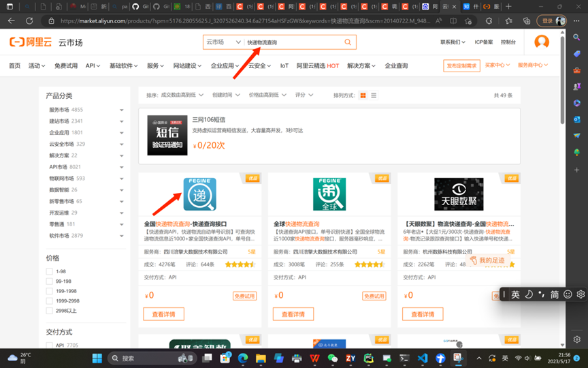Screen dimensions: 588x368
Task: Open 联系我们 dropdown
Action: [453, 42]
